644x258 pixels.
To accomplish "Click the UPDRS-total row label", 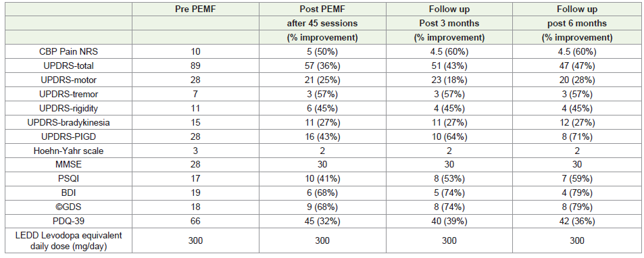I will coord(68,66).
